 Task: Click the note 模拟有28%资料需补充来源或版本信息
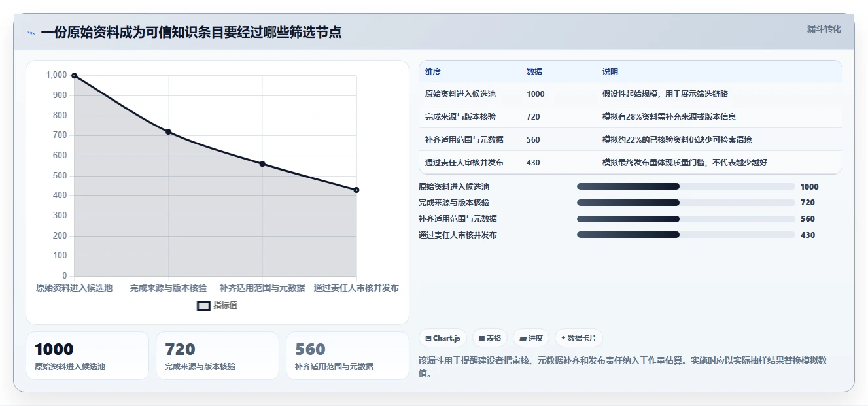click(669, 116)
